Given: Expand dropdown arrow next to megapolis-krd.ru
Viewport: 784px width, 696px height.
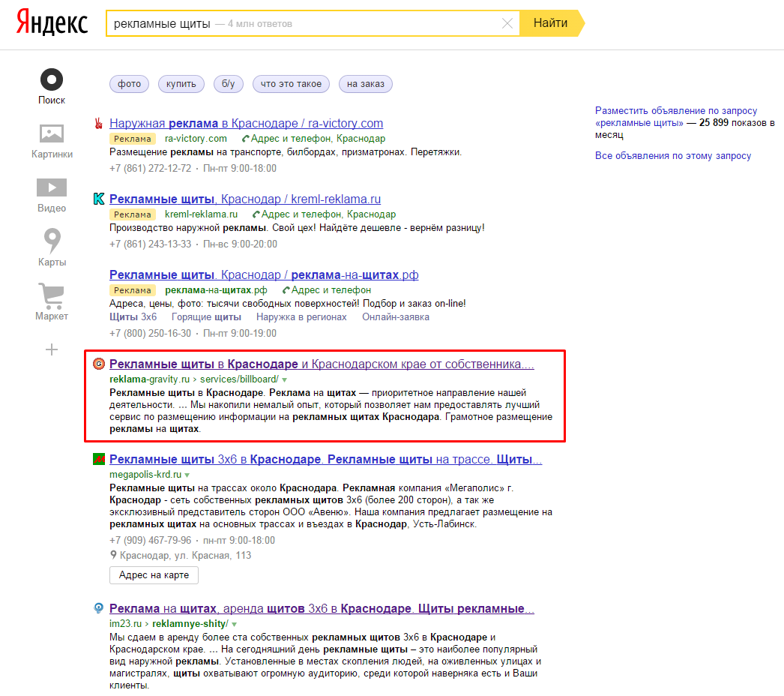Looking at the screenshot, I should [187, 475].
